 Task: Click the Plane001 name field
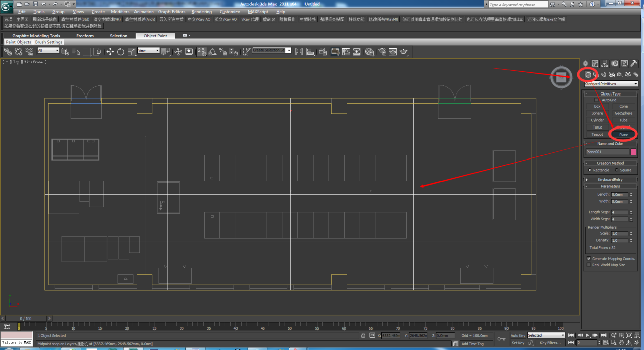(x=607, y=152)
